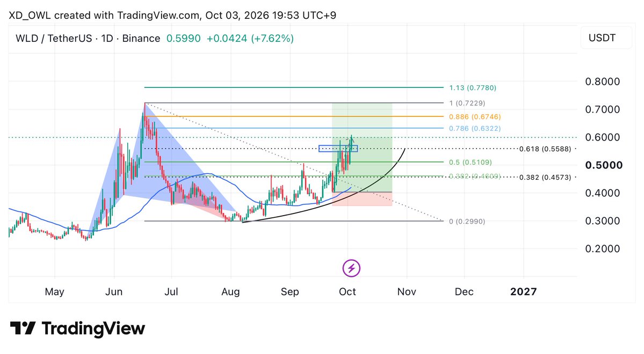644x354 pixels.
Task: Select the 0 (0.2990) Fibonacci label
Action: 467,222
